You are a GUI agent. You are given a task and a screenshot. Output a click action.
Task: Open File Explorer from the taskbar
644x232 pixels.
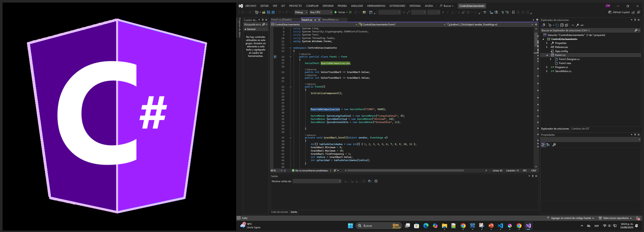tap(444, 226)
